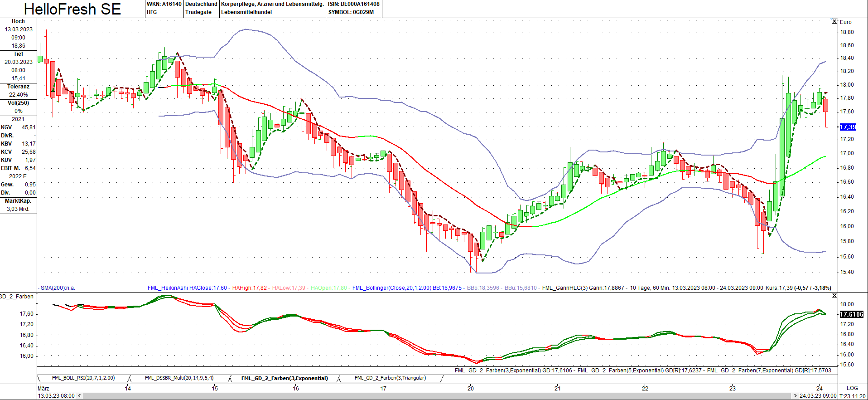Click the FML_HeikinAshi HAClose:17,60 legend
Image resolution: width=868 pixels, height=400 pixels.
point(187,288)
